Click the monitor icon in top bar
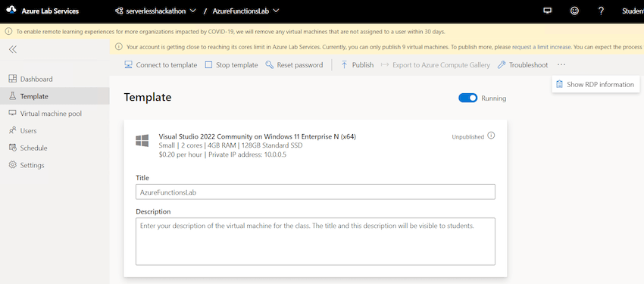 point(547,11)
